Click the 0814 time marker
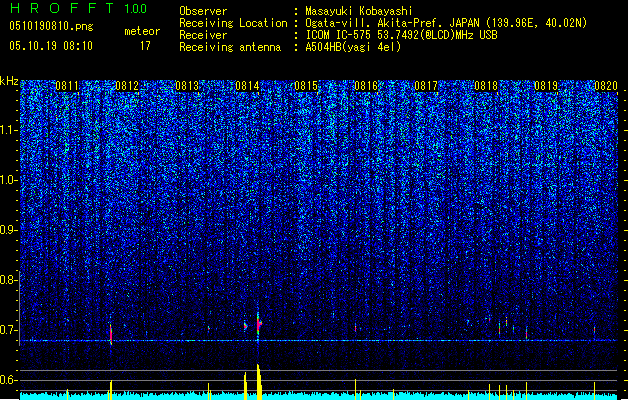Screen dimensions: 629x400 tap(247, 86)
